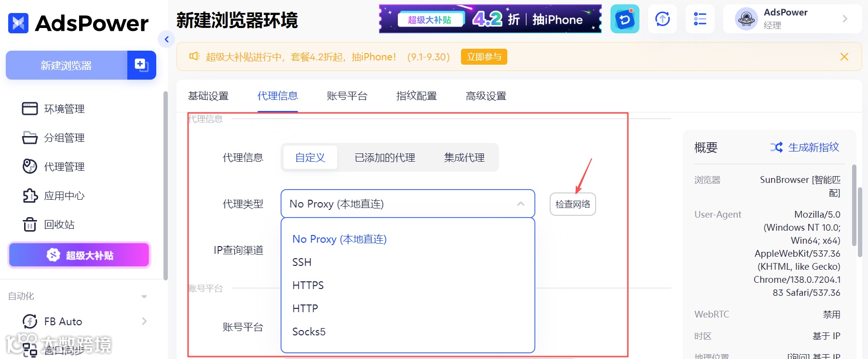Expand the FB Auto submenu arrow
The width and height of the screenshot is (868, 359).
pyautogui.click(x=144, y=321)
